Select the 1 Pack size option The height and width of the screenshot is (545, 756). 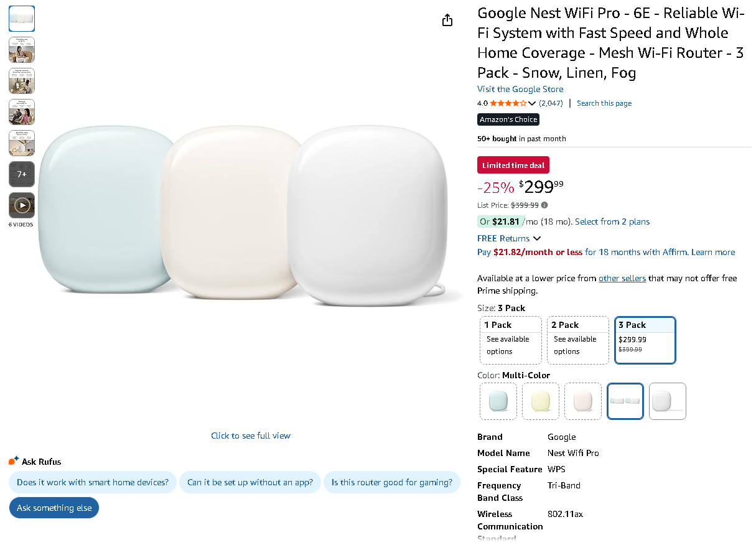click(511, 340)
